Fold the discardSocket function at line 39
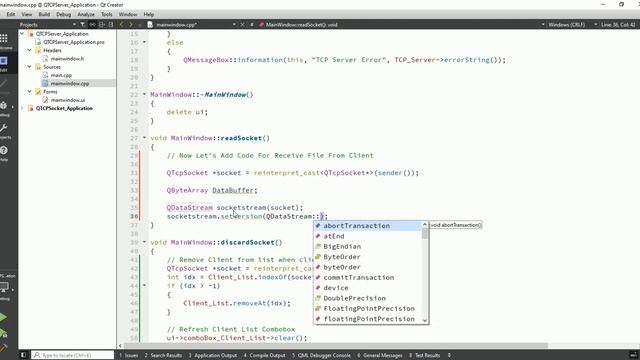Viewport: 640px width, 360px height. pos(144,242)
